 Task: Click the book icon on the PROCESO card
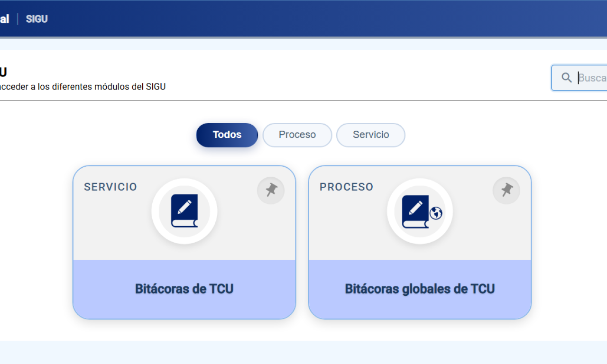(415, 211)
